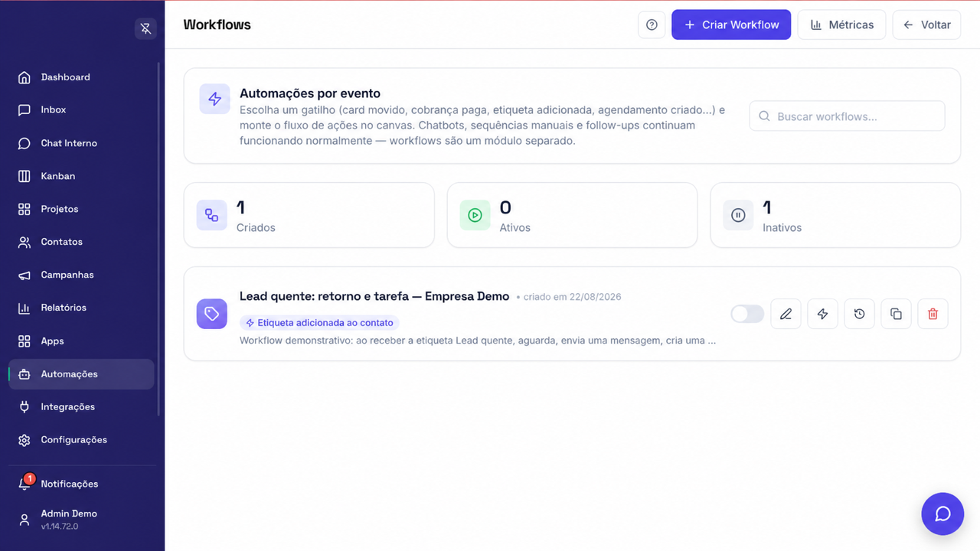
Task: Open Notificações with the bell badge
Action: coord(81,484)
